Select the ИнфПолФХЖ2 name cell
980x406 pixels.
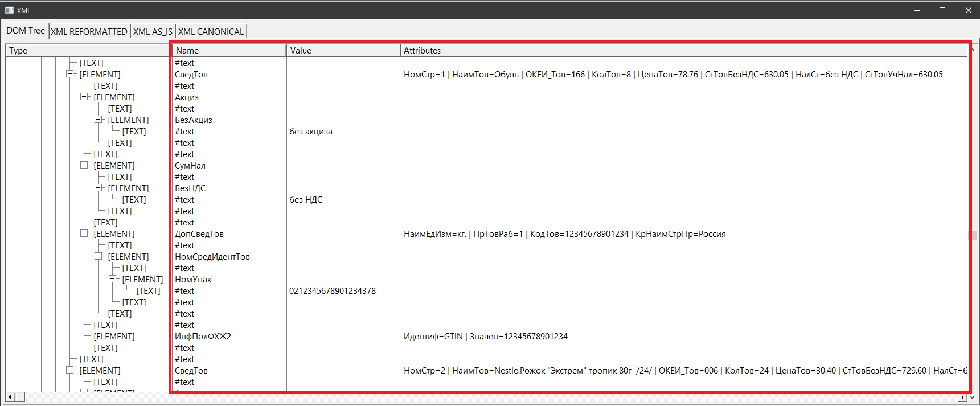coord(203,337)
